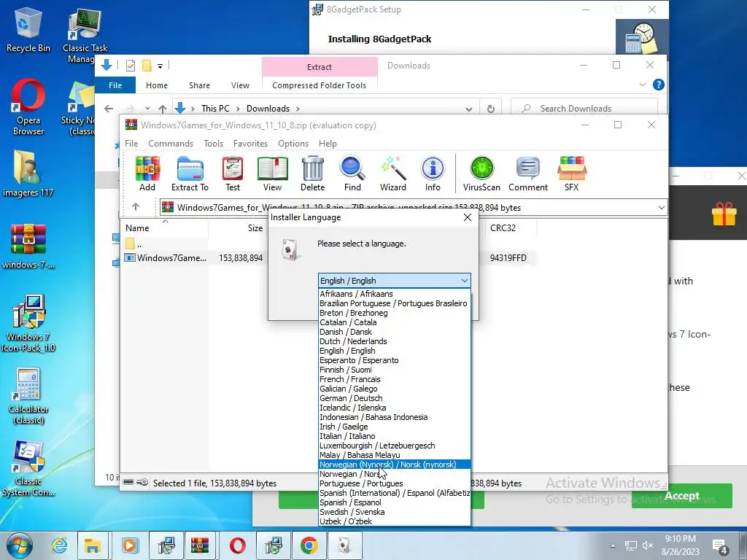Show hidden tray icons arrow
This screenshot has height=560, width=747.
613,545
